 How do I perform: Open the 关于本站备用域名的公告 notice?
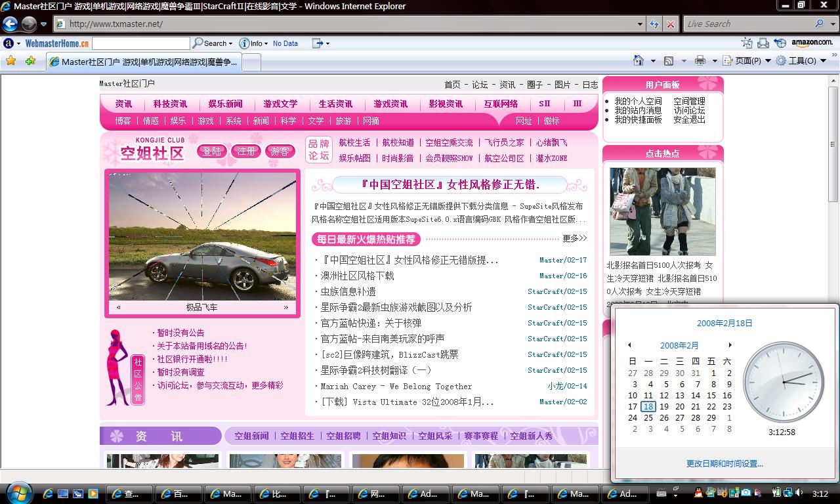point(201,346)
